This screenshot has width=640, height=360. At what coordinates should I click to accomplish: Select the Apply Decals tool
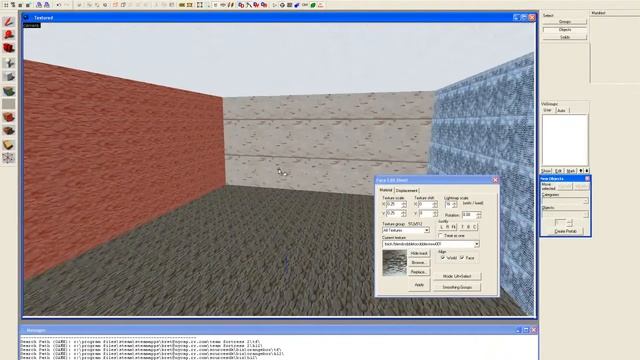pos(9,118)
